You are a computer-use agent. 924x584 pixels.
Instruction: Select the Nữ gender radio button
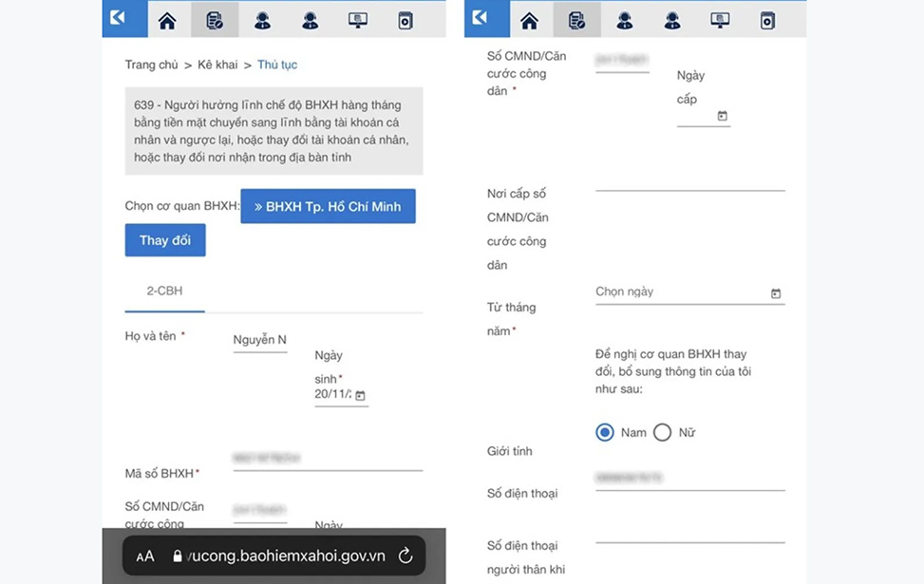662,433
